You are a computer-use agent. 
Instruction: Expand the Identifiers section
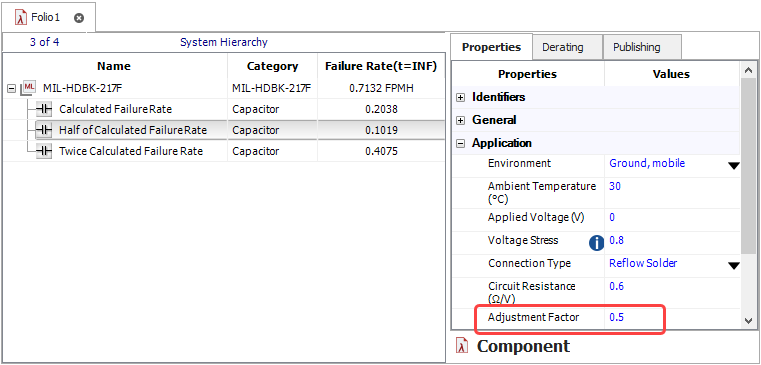click(461, 98)
